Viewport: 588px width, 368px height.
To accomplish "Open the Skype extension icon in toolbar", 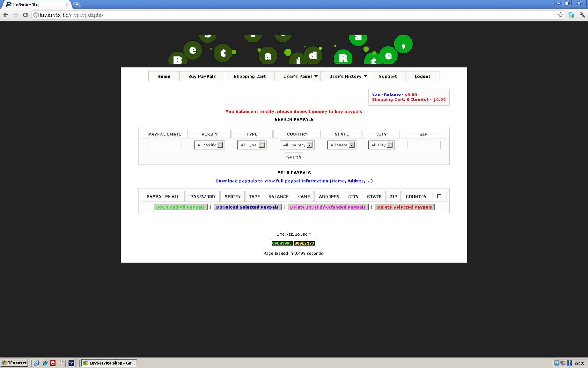I will [x=571, y=15].
